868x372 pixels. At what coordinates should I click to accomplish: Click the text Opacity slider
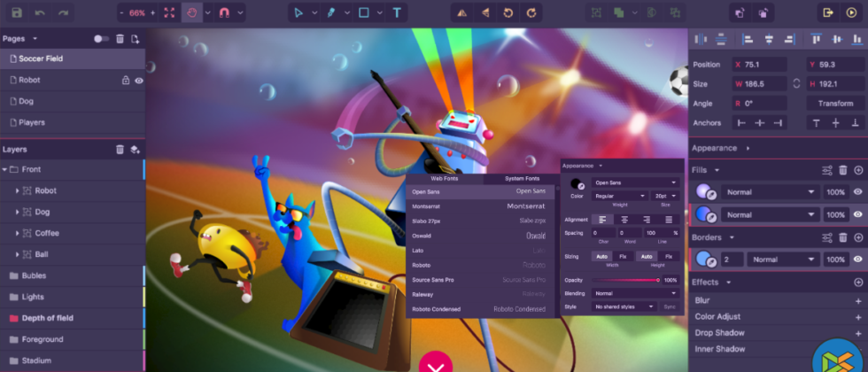(x=625, y=280)
